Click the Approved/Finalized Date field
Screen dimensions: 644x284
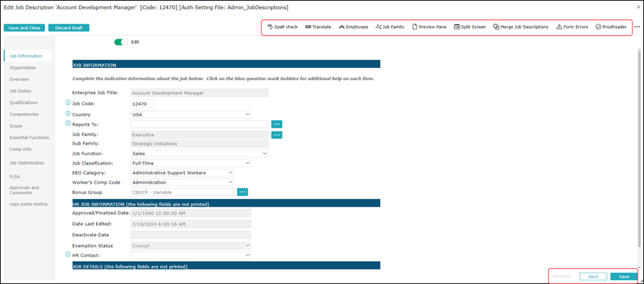(190, 213)
